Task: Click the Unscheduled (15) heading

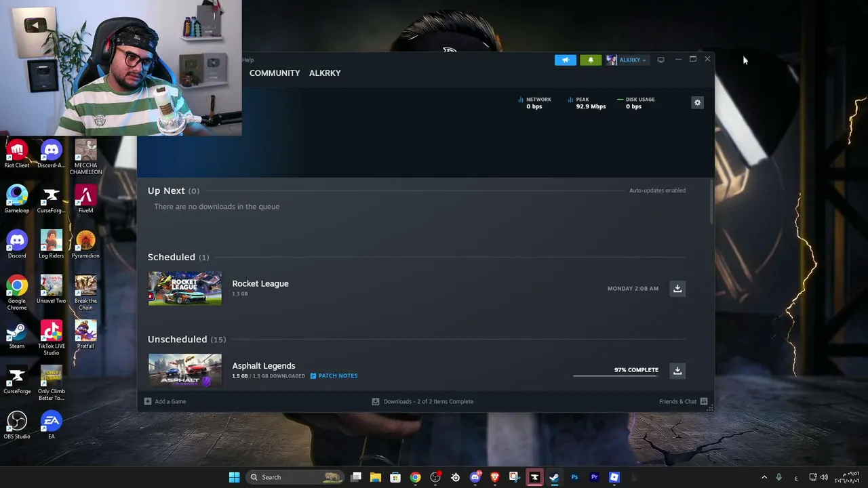Action: 186,339
